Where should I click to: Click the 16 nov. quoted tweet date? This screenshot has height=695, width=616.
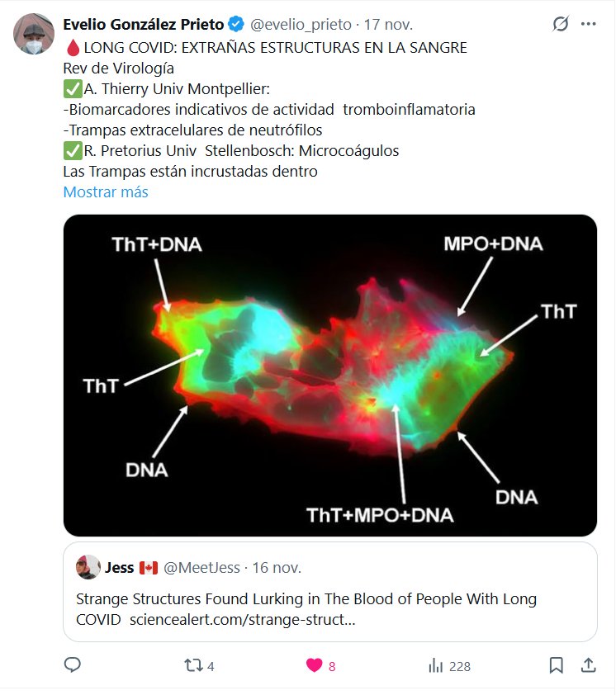pyautogui.click(x=277, y=568)
